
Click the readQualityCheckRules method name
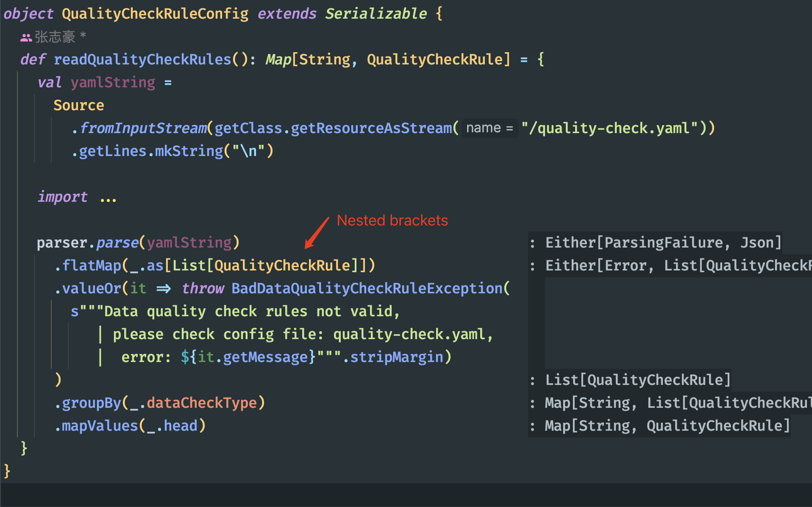pos(142,59)
